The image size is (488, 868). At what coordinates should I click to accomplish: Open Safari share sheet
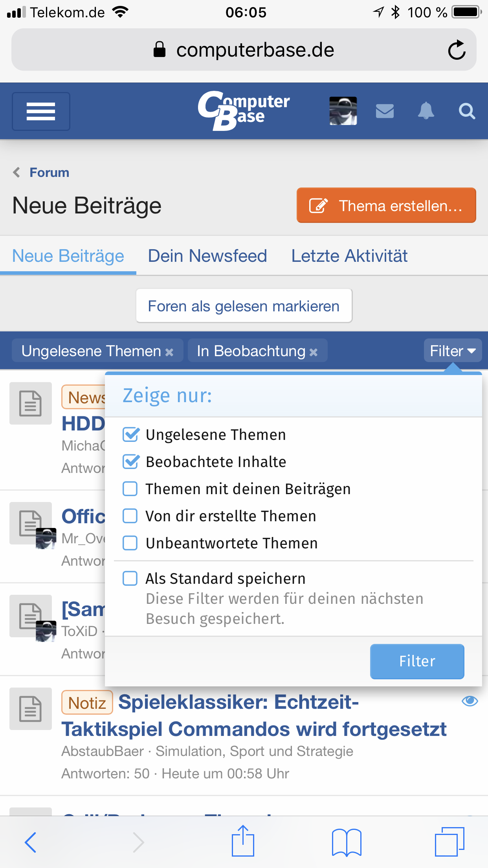(x=243, y=841)
